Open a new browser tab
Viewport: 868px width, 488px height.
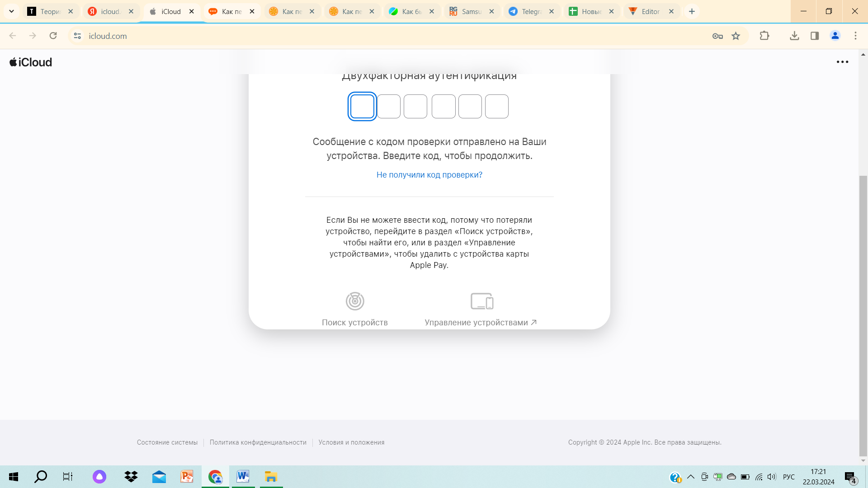692,11
